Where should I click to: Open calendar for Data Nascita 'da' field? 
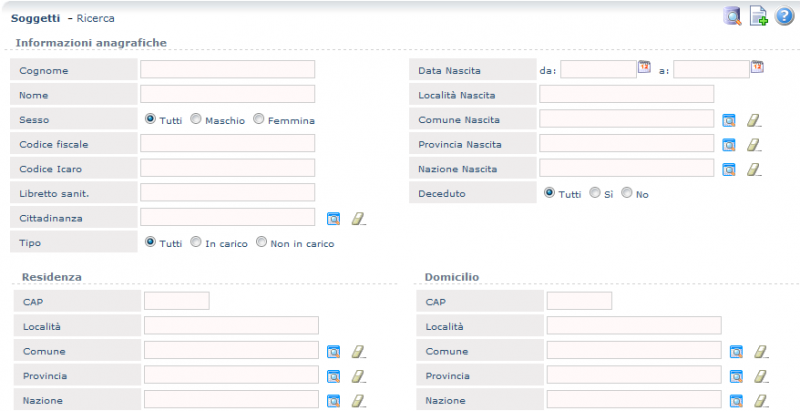click(x=644, y=68)
